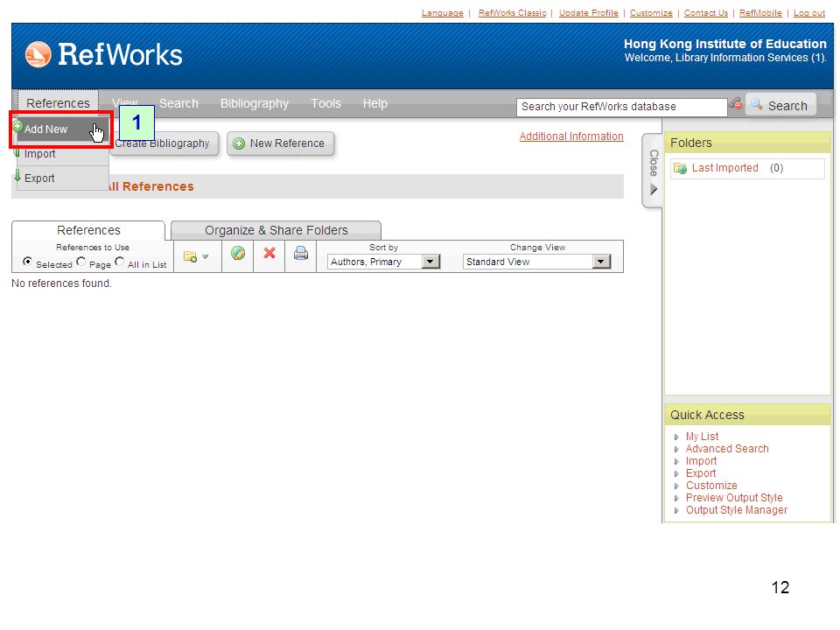Select the Page radio button
The width and height of the screenshot is (840, 630).
[x=80, y=262]
